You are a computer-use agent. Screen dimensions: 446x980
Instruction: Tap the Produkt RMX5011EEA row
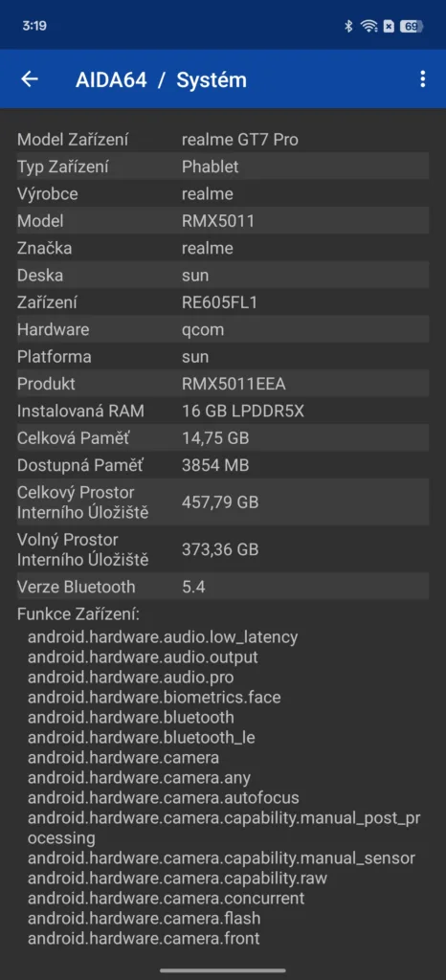pos(223,384)
